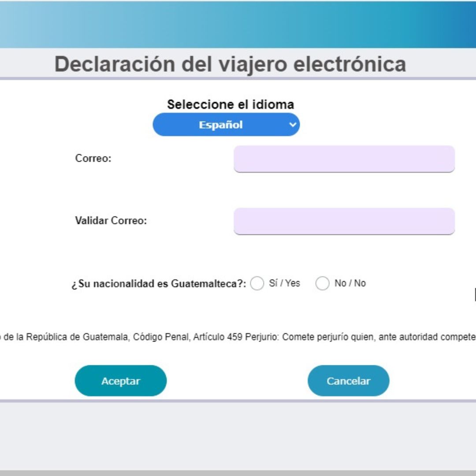476x476 pixels.
Task: Click the Guatemalteca nationality question label
Action: coord(159,284)
